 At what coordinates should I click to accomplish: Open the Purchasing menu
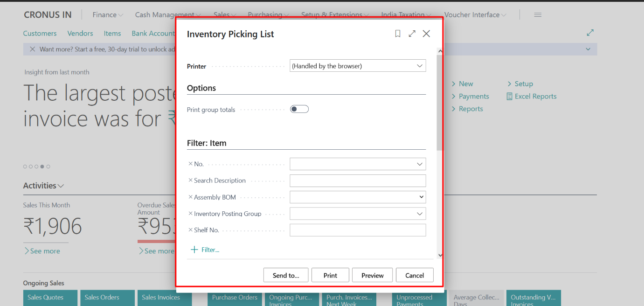click(265, 14)
